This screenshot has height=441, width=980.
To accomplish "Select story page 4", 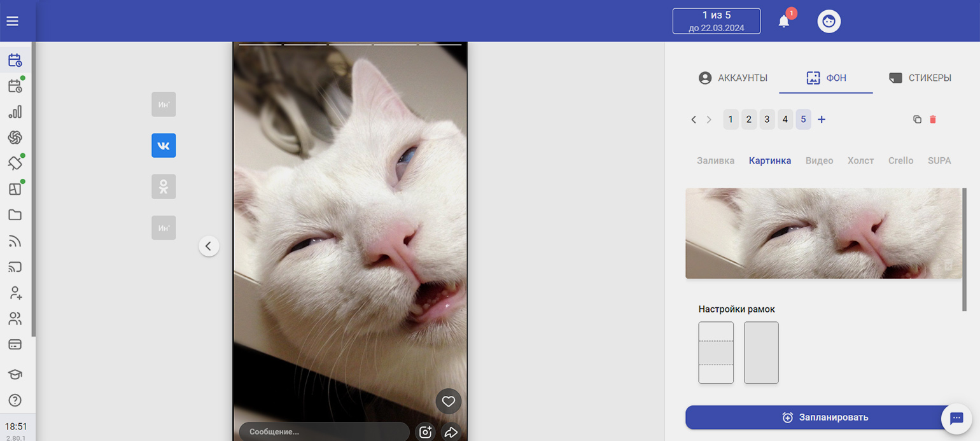I will (x=785, y=120).
